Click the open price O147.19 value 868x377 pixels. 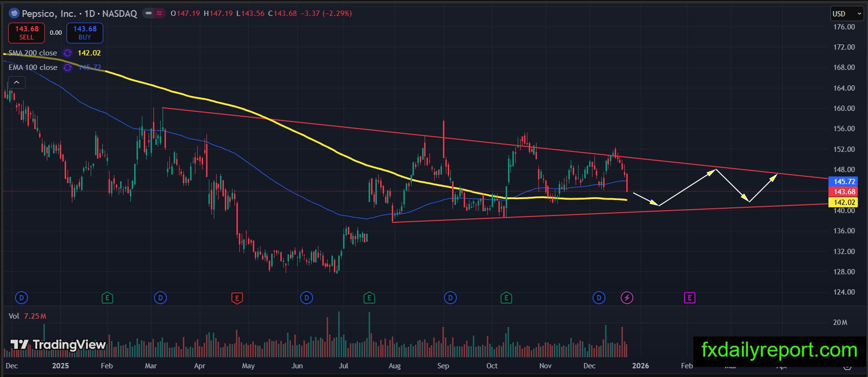click(x=185, y=13)
